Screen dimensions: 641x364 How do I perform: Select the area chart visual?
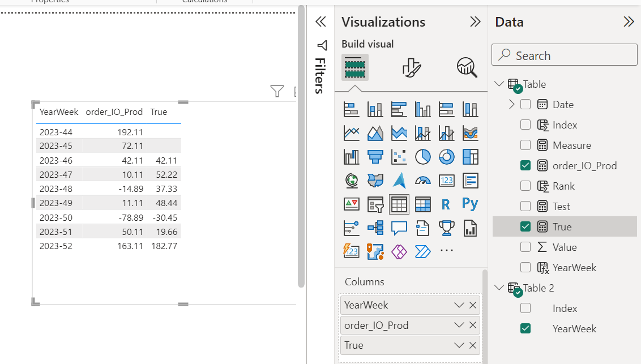point(375,133)
